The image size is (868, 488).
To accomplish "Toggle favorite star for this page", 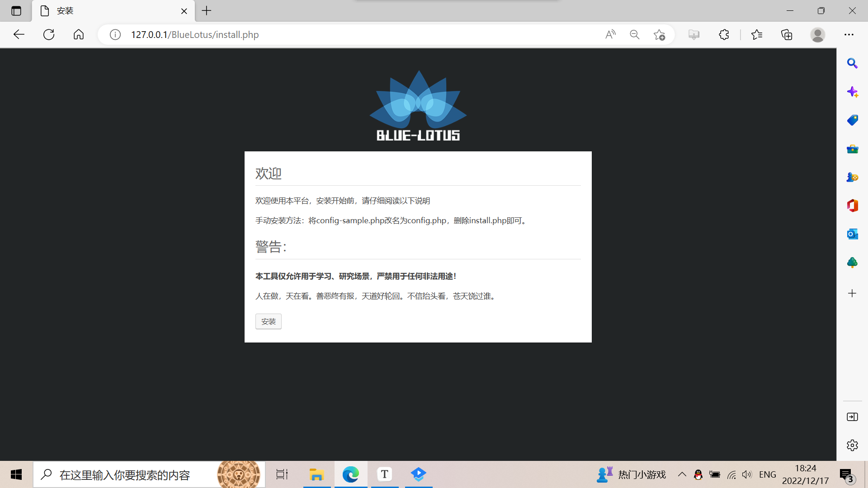I will (659, 35).
